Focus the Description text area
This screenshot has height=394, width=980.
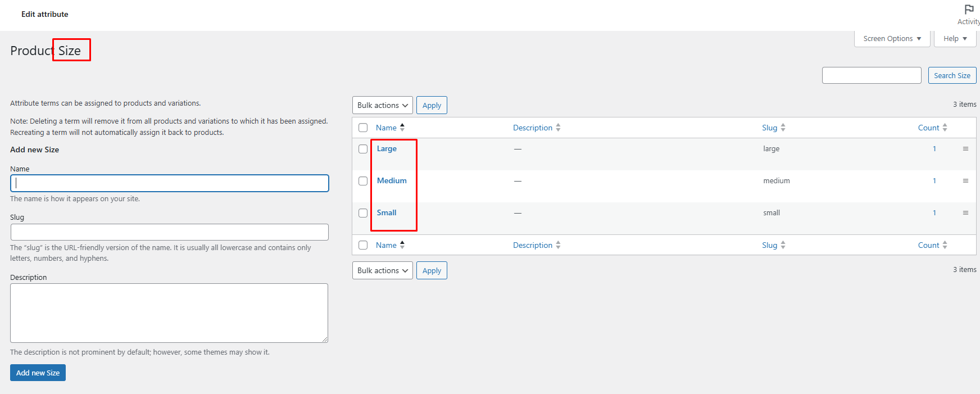click(169, 313)
